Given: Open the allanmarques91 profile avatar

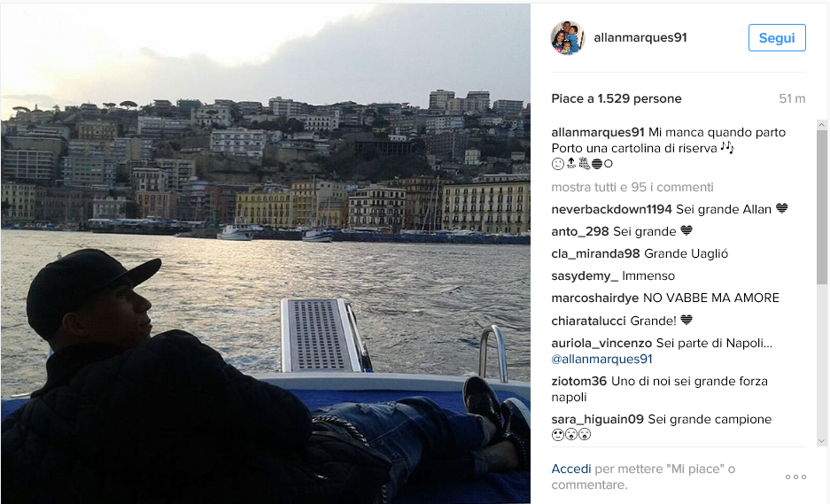Looking at the screenshot, I should (568, 37).
